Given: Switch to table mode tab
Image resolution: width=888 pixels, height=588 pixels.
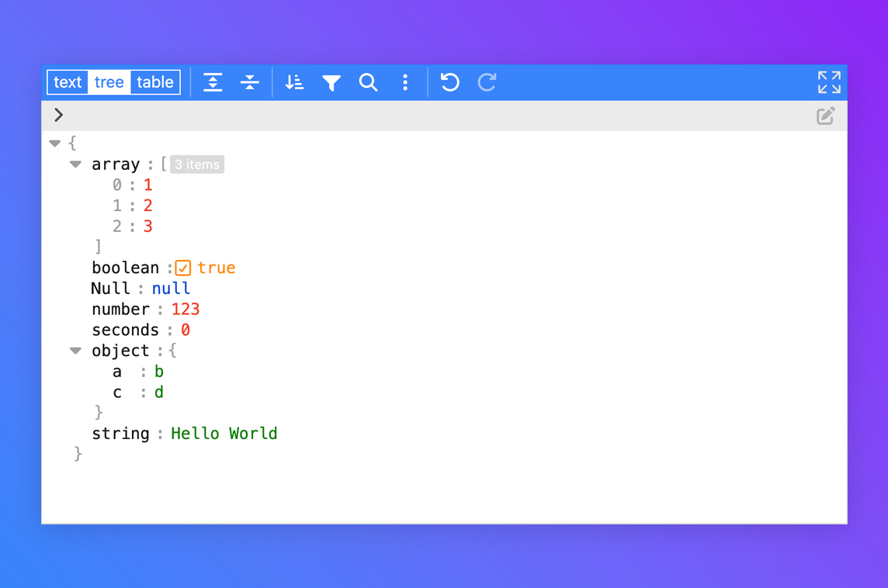Looking at the screenshot, I should [155, 82].
